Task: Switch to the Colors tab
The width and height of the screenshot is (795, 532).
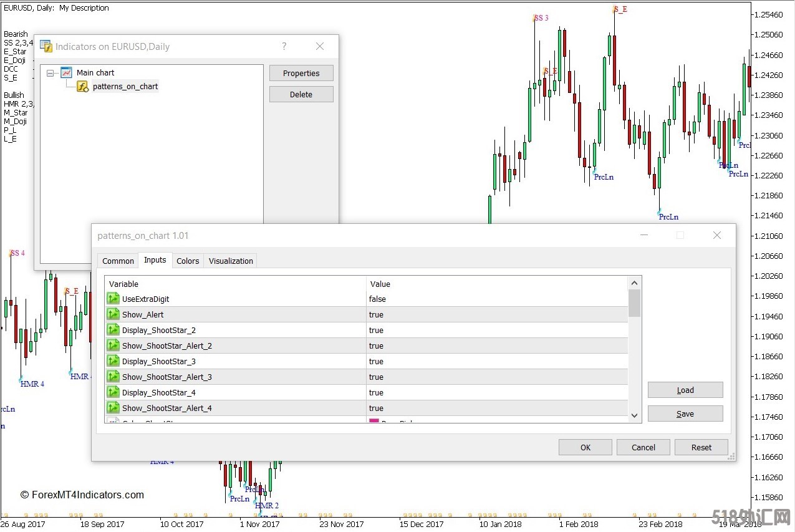Action: (188, 261)
